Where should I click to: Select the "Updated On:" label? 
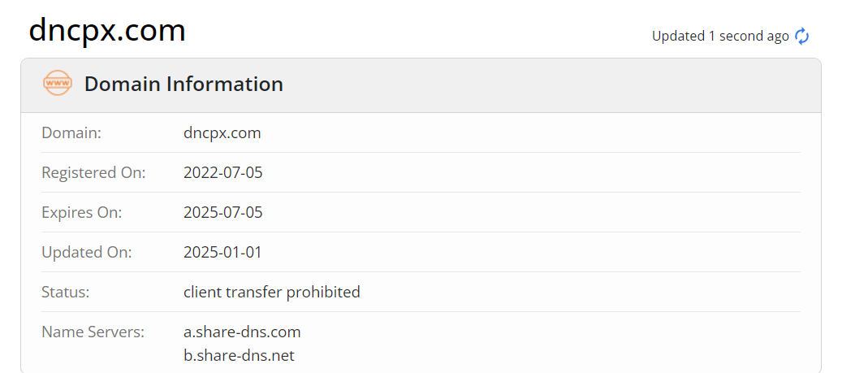point(86,252)
